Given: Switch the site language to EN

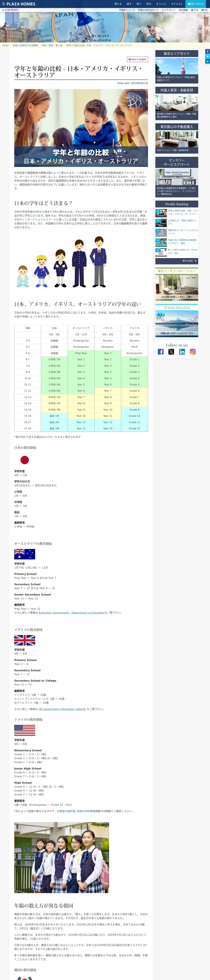Looking at the screenshot, I should click(205, 10).
